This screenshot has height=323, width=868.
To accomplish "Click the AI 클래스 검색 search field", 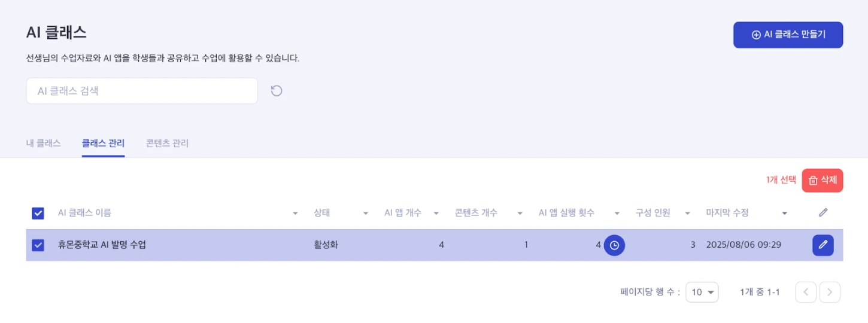I will [x=142, y=91].
